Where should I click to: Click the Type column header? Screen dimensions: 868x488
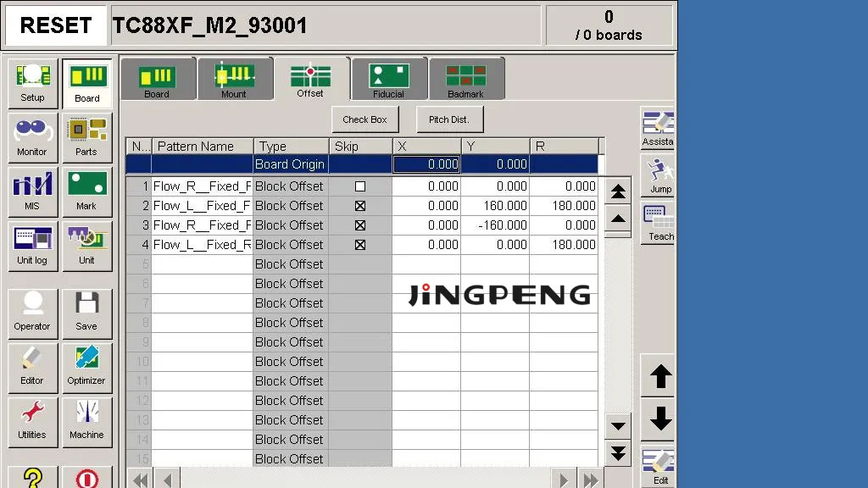click(292, 146)
